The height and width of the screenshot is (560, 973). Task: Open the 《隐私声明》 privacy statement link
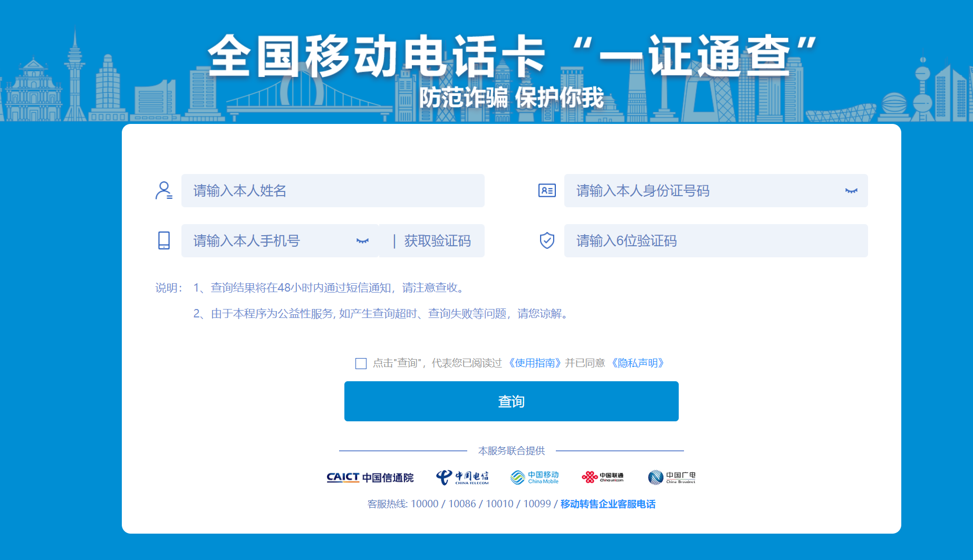tap(639, 363)
